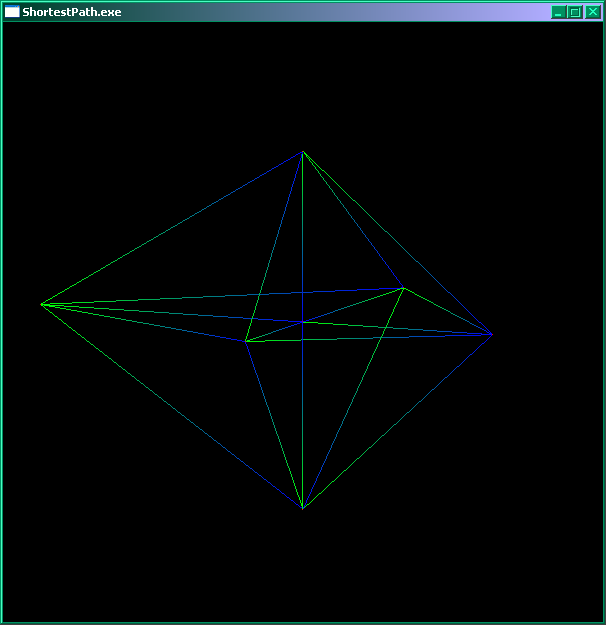Click the edge joining top and leftmost vertices
Screen dimensions: 606x625
pyautogui.click(x=172, y=228)
